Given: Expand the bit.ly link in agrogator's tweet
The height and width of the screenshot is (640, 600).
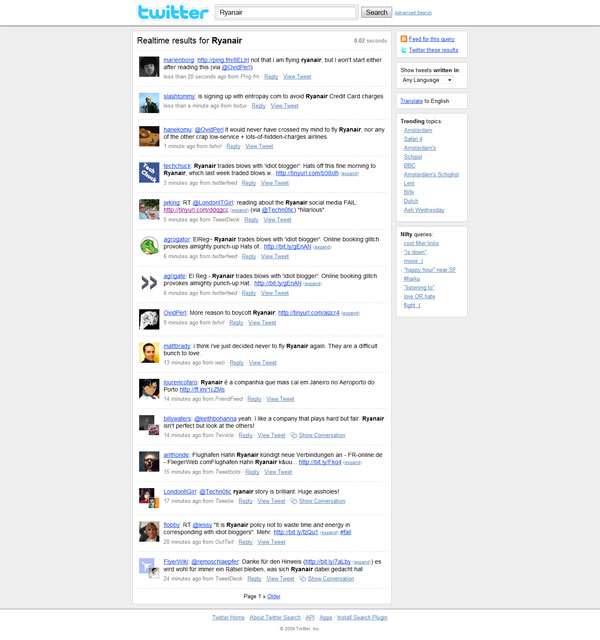Looking at the screenshot, I should coord(322,247).
